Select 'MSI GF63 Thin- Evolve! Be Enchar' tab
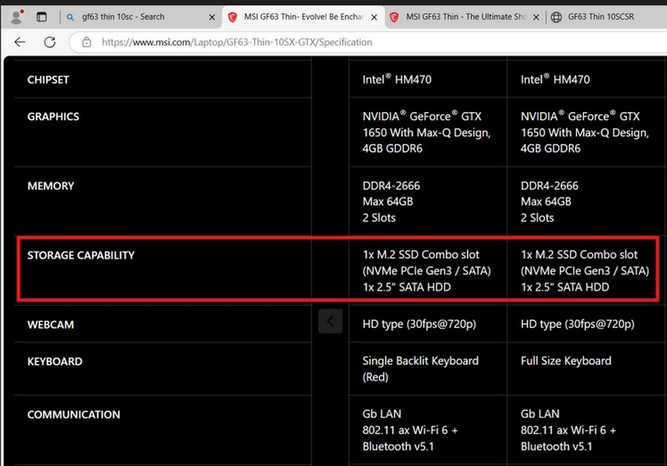 (304, 17)
